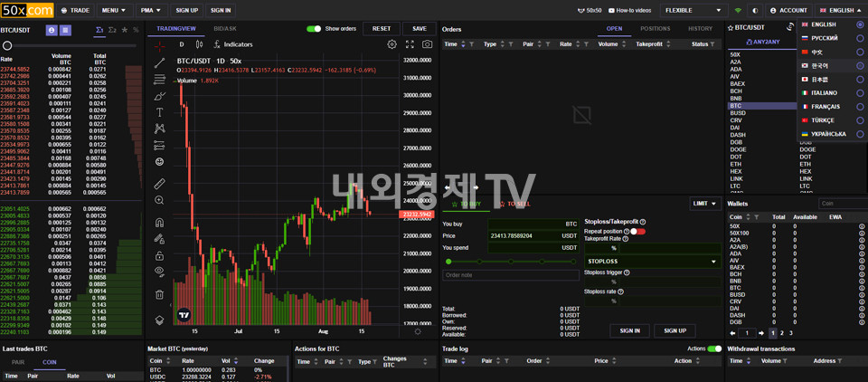Click the star favorites icon in order book
The width and height of the screenshot is (868, 382).
[x=125, y=30]
